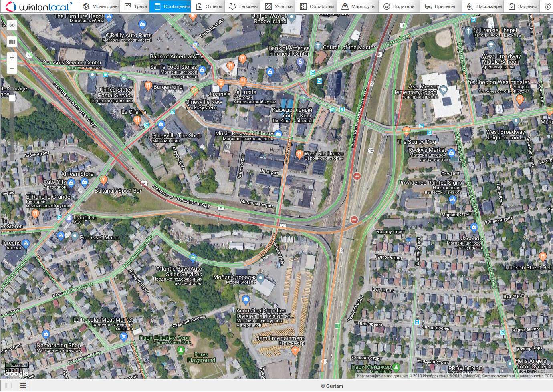Viewport: 553px width, 392px height.
Task: Click the Gurtam copyright link
Action: 332,386
